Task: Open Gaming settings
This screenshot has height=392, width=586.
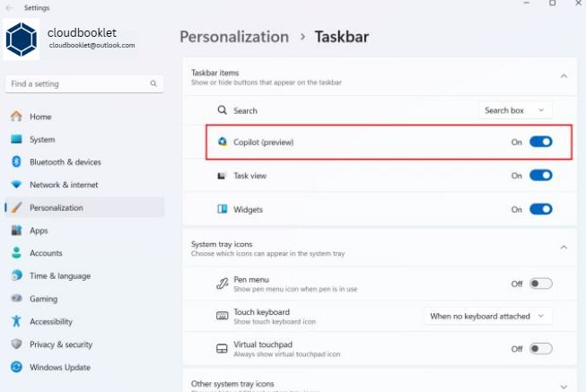Action: click(x=84, y=299)
